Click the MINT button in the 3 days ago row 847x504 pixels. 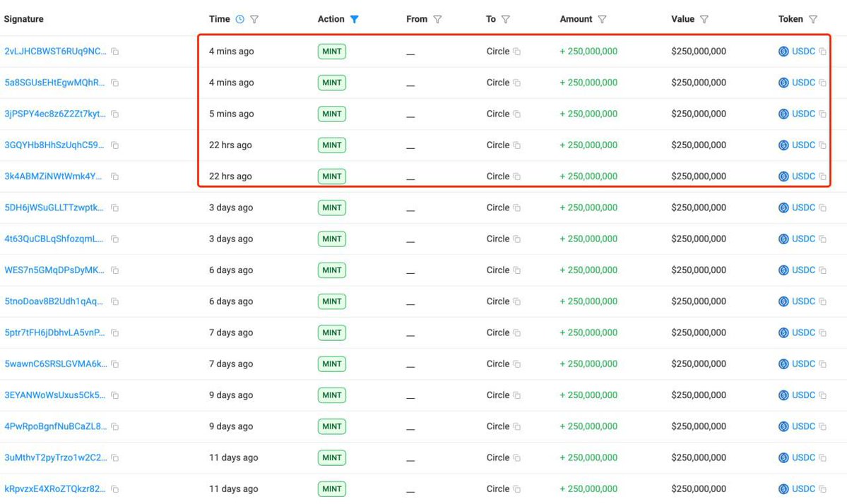(x=331, y=208)
